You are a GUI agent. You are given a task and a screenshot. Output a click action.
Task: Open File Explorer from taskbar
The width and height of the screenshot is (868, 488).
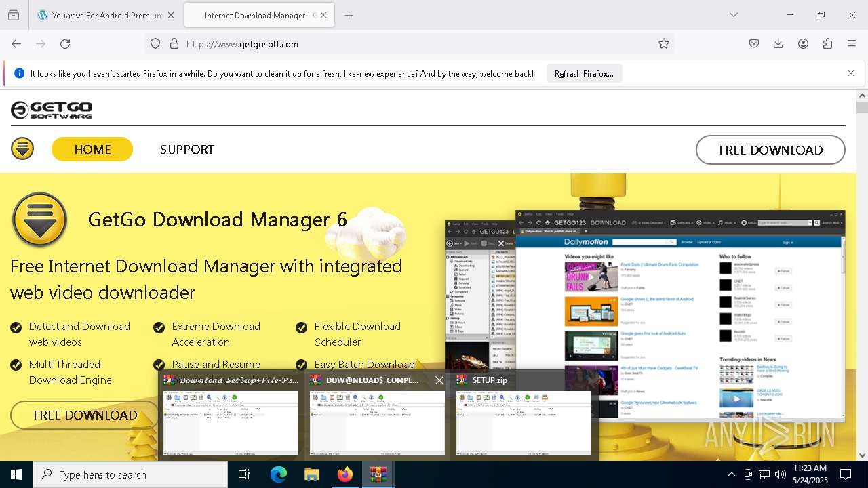click(311, 474)
